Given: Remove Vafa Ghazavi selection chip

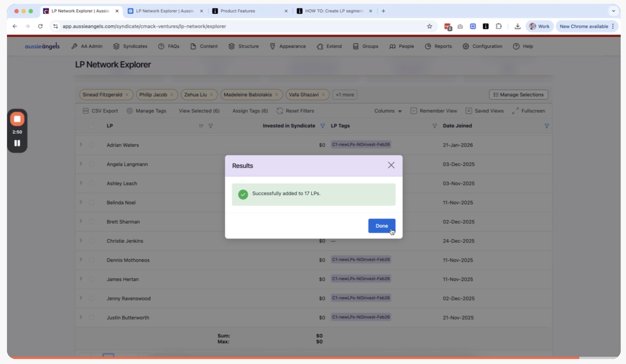Looking at the screenshot, I should (x=323, y=94).
